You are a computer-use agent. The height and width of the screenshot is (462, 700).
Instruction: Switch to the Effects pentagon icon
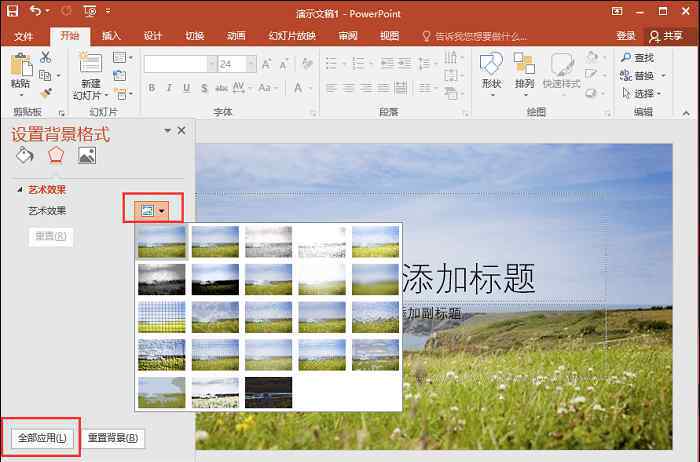click(56, 155)
